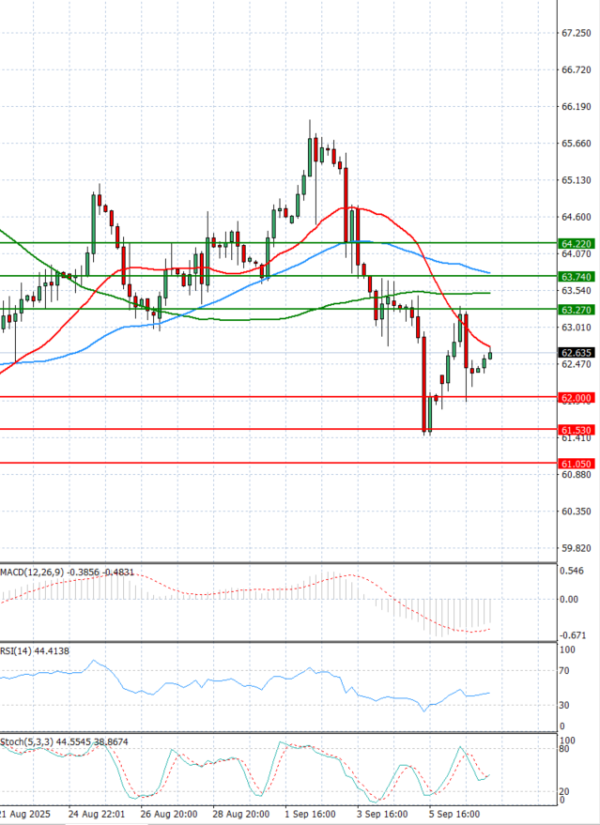600x825 pixels.
Task: Click the 24 Aug 22:01 time axis label
Action: tap(97, 814)
